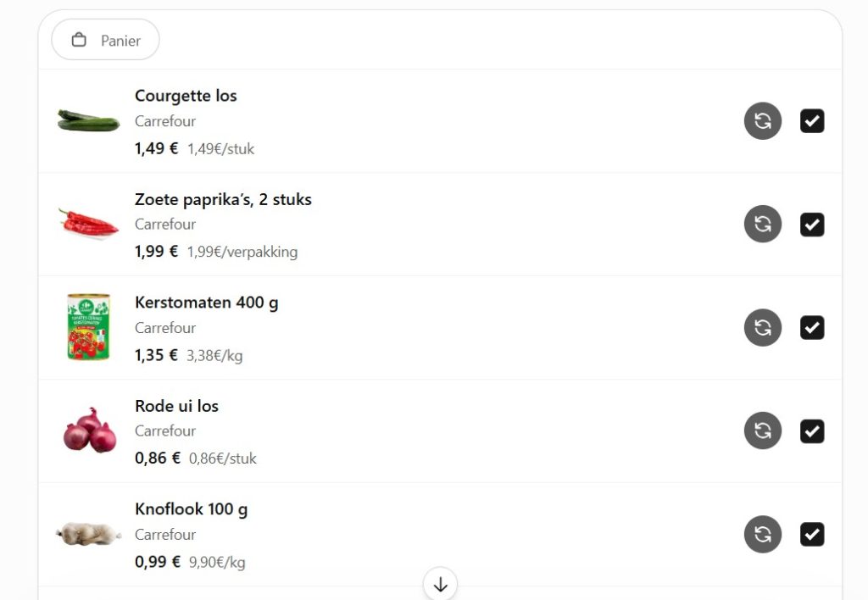Open the garlic product picture
Image resolution: width=868 pixels, height=600 pixels.
pos(88,534)
